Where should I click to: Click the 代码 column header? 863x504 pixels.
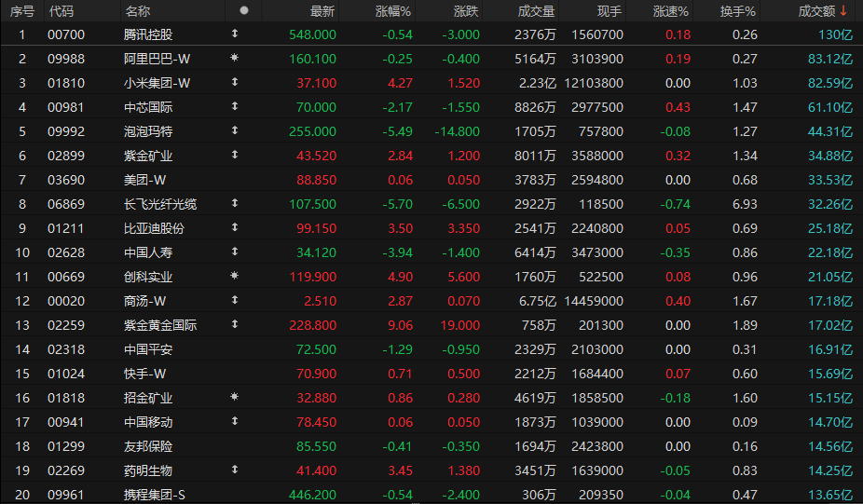coord(62,11)
